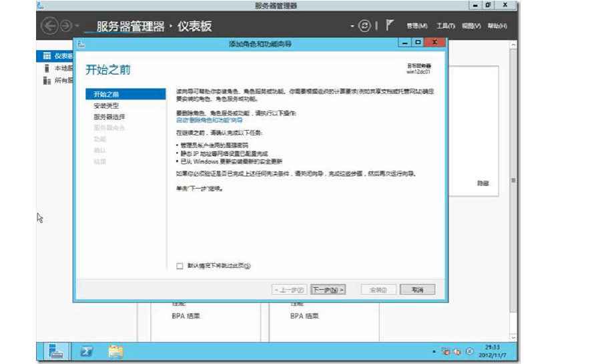Image resolution: width=596 pixels, height=364 pixels.
Task: Open the 工具(T) menu
Action: coord(445,26)
